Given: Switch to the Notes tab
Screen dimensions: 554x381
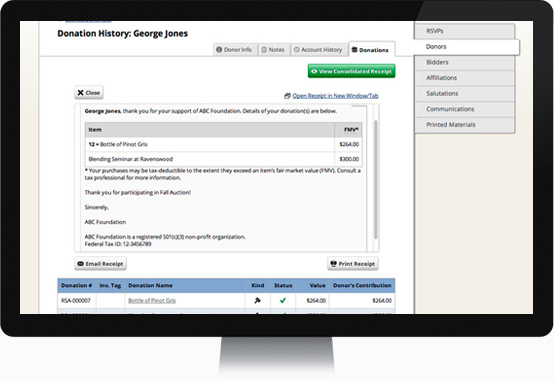Looking at the screenshot, I should tap(273, 50).
